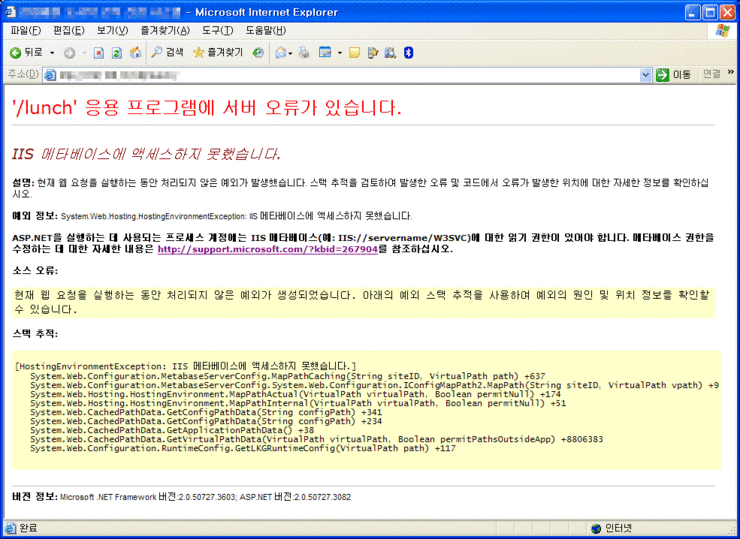Stop page loading with red X icon
The image size is (740, 539).
(99, 53)
